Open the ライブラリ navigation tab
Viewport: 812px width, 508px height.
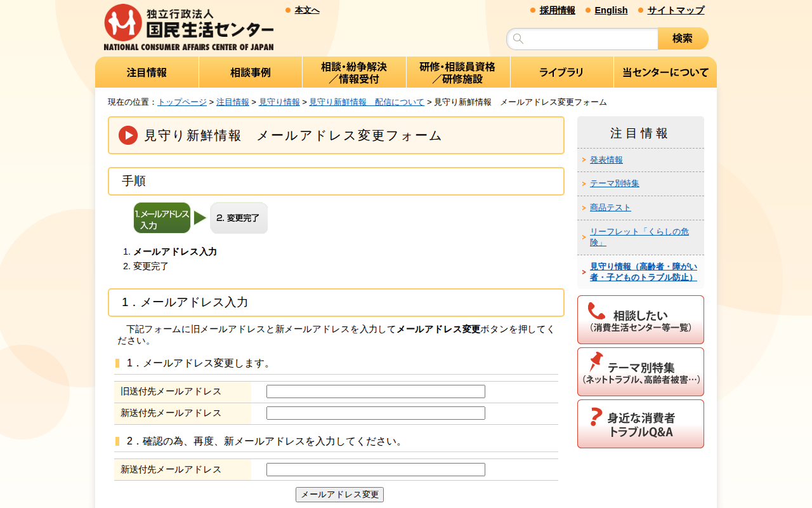click(x=561, y=72)
